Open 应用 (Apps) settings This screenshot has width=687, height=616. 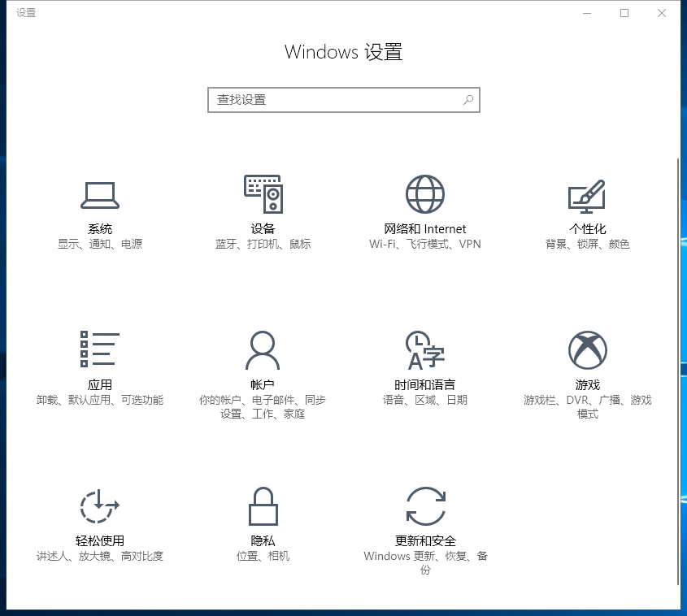pos(100,366)
